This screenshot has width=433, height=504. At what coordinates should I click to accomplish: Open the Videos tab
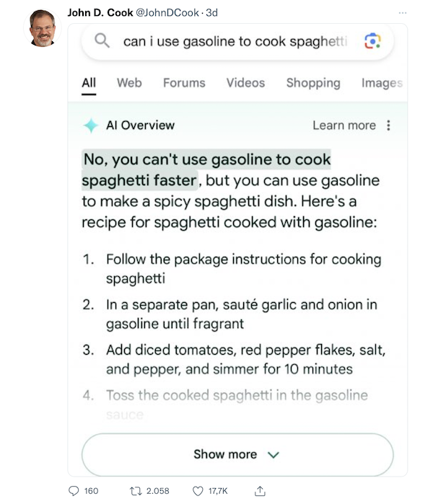[x=245, y=83]
